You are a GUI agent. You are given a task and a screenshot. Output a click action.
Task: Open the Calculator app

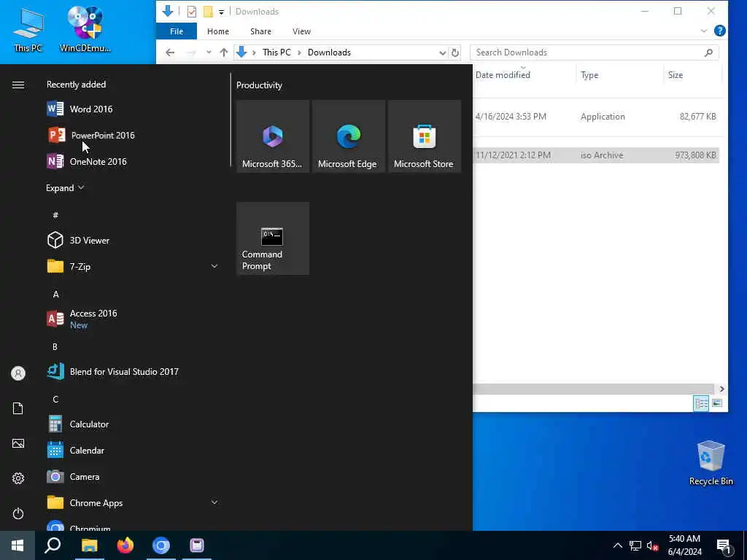coord(133,424)
